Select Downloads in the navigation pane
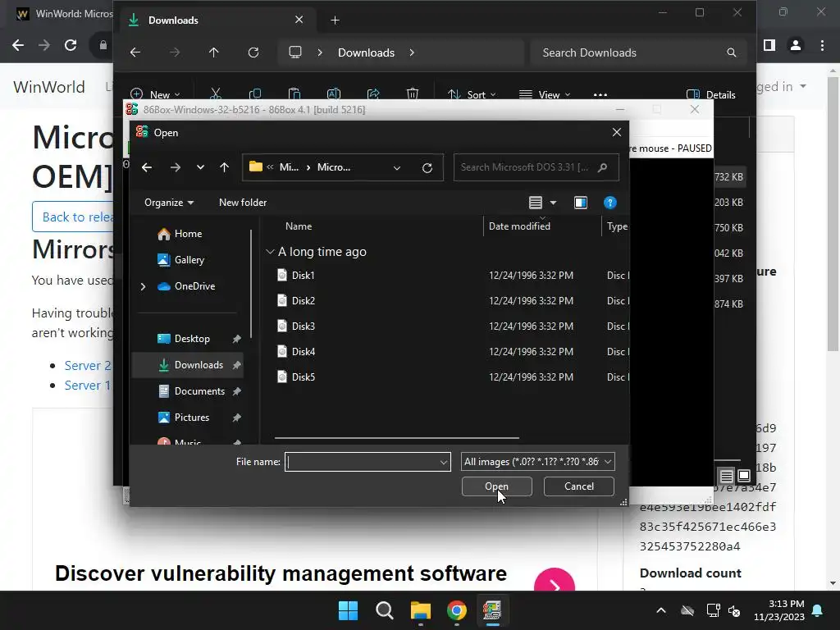Image resolution: width=840 pixels, height=630 pixels. pyautogui.click(x=188, y=365)
